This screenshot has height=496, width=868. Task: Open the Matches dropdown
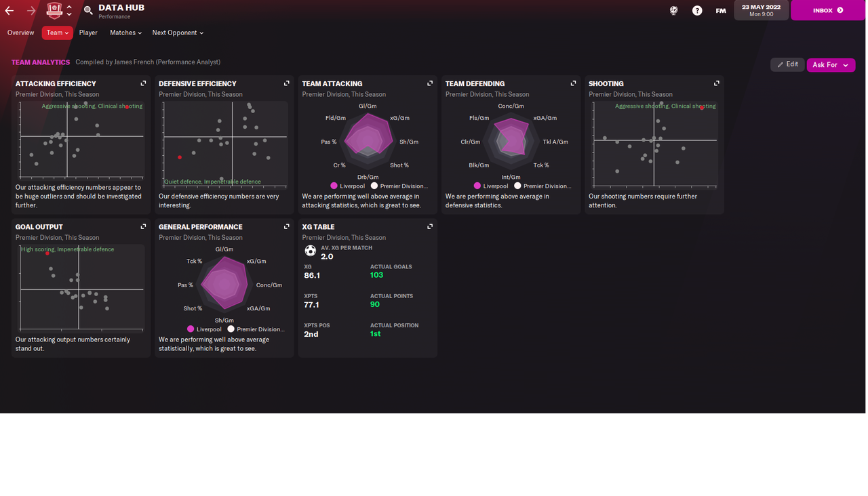point(126,33)
